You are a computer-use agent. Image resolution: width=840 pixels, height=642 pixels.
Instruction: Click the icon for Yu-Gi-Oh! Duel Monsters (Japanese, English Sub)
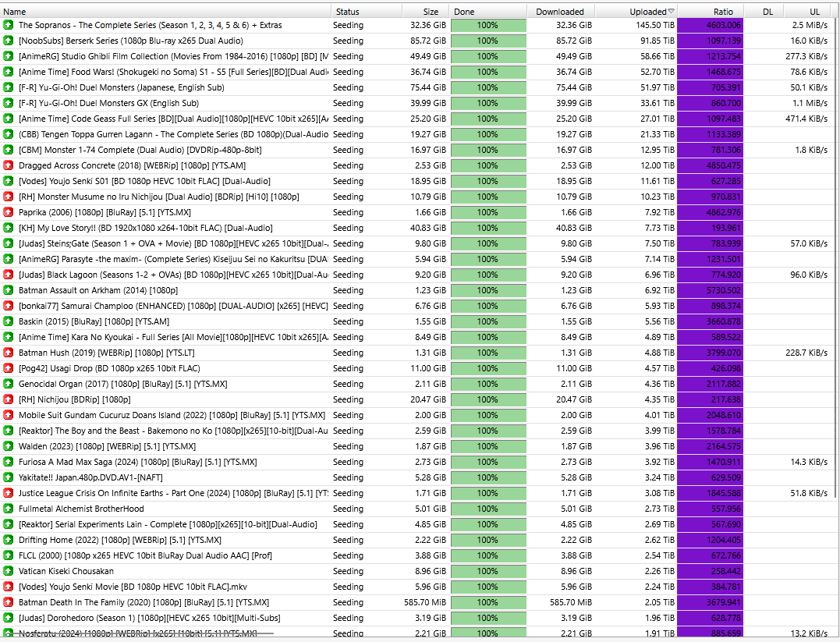tap(8, 87)
